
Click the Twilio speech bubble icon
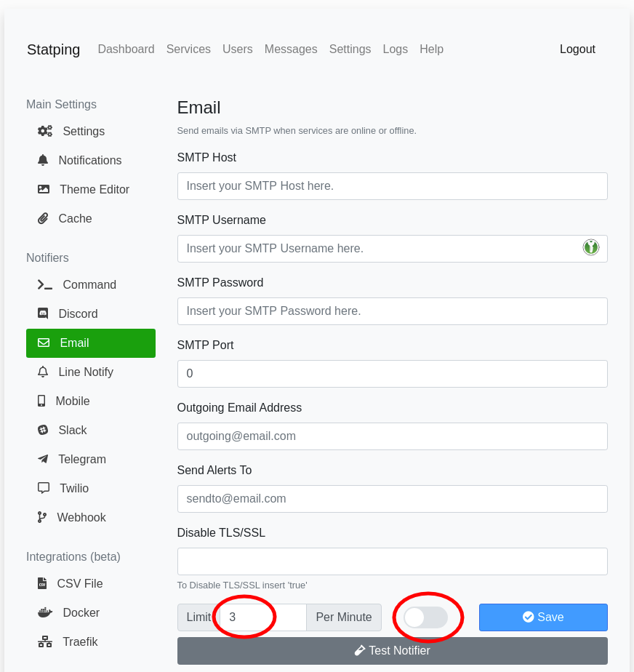pos(44,489)
